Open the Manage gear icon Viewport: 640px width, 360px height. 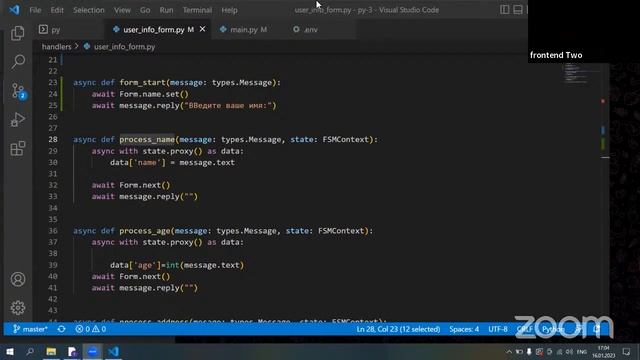[18, 307]
